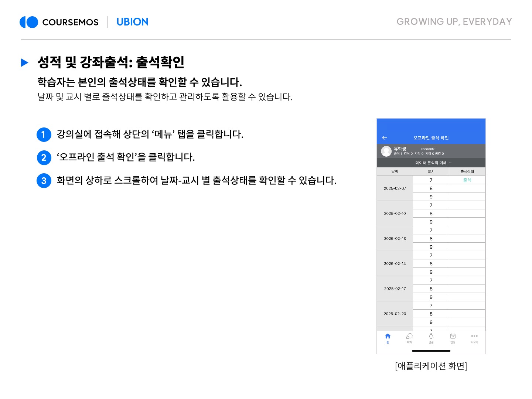Tap the 더보기 three-dots icon
The height and width of the screenshot is (399, 532).
pyautogui.click(x=474, y=337)
